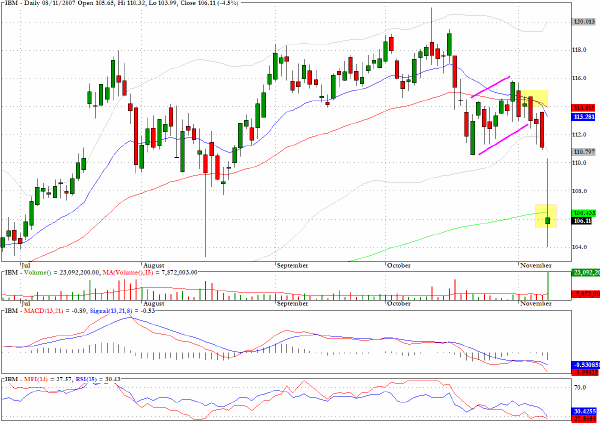
Task: Select the RSI(15) = 30.43 indicator label
Action: point(98,379)
